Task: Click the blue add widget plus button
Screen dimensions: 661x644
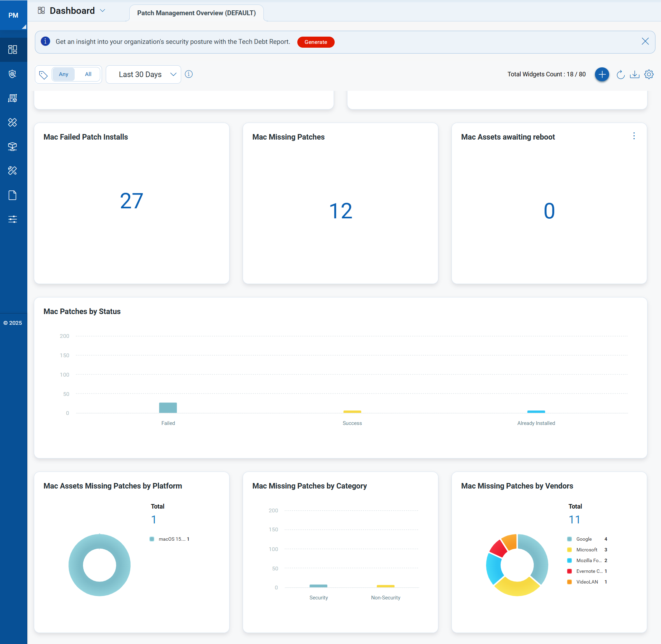Action: coord(602,75)
